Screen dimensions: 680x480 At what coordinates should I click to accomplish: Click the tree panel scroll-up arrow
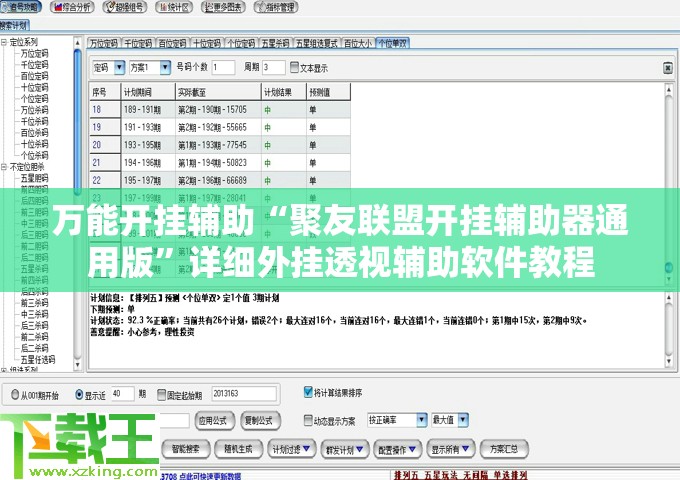click(78, 42)
